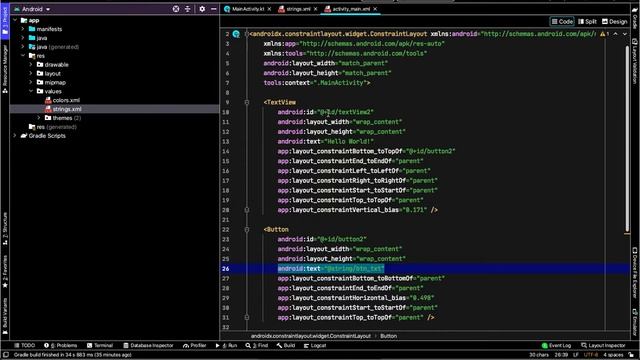This screenshot has height=360, width=640.
Task: Expand the manifests folder
Action: 23,29
